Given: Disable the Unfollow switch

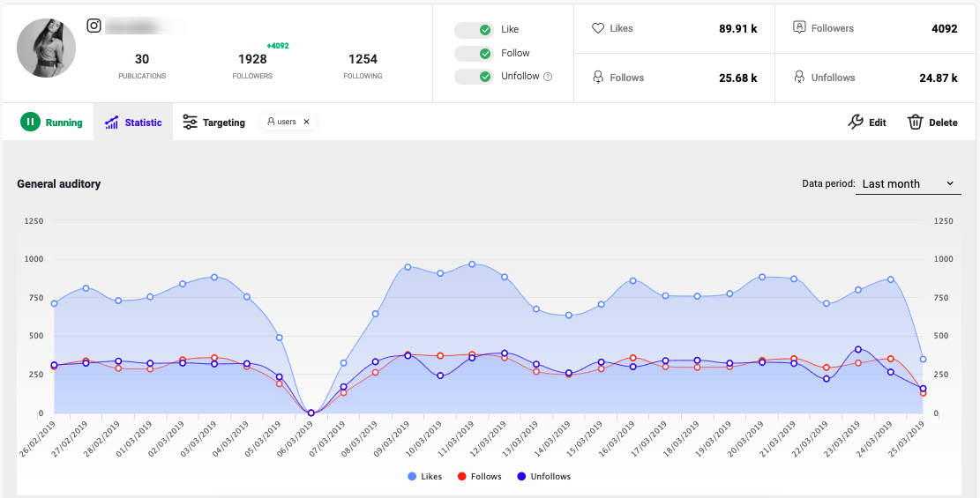Looking at the screenshot, I should click(474, 77).
